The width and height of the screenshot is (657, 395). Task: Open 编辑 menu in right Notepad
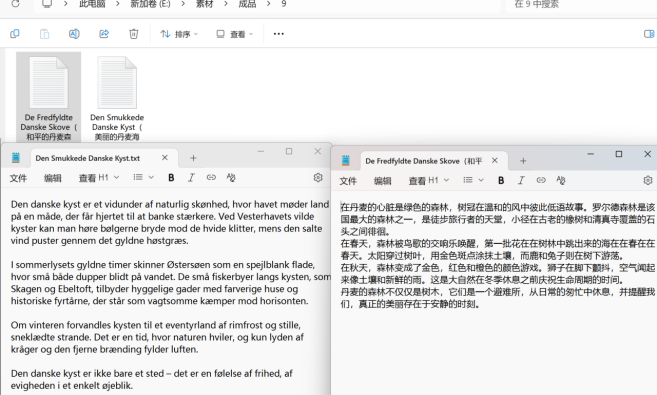(382, 181)
